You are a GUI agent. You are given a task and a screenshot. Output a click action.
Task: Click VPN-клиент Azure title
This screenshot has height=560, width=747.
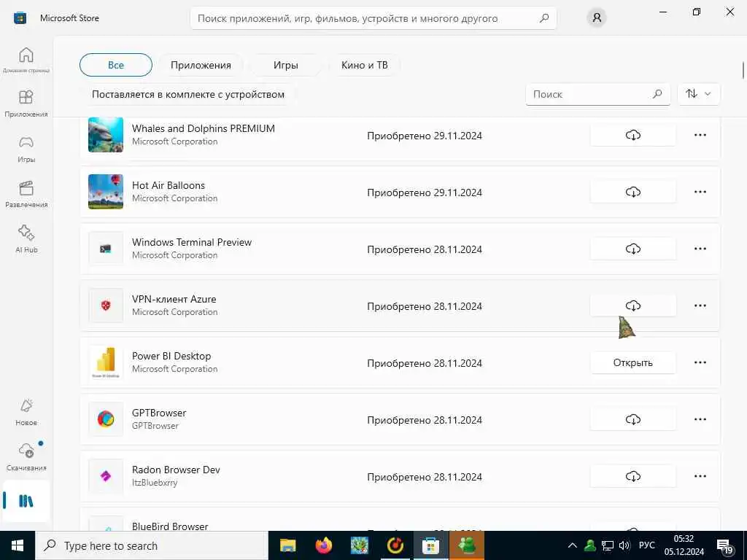click(174, 299)
